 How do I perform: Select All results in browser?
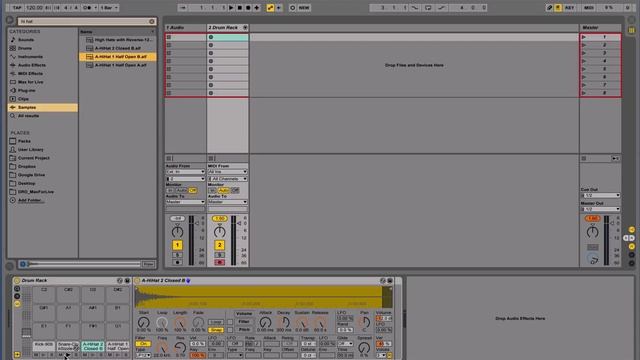(x=29, y=116)
